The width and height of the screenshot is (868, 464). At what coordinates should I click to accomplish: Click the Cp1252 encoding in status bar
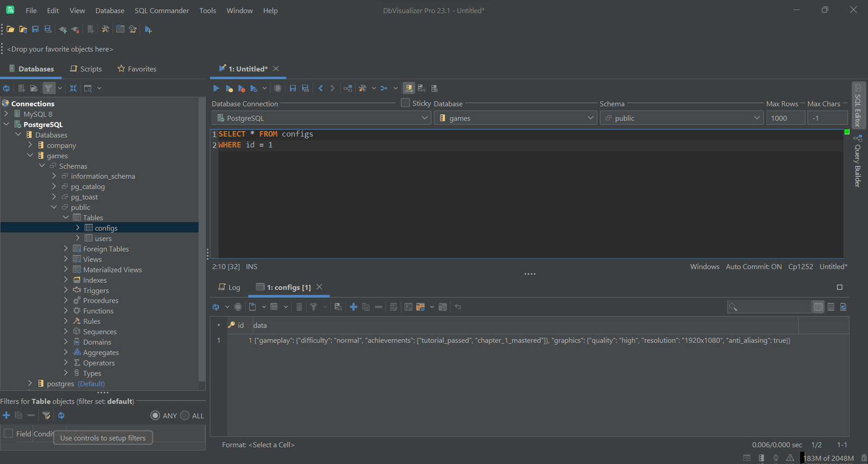[801, 266]
